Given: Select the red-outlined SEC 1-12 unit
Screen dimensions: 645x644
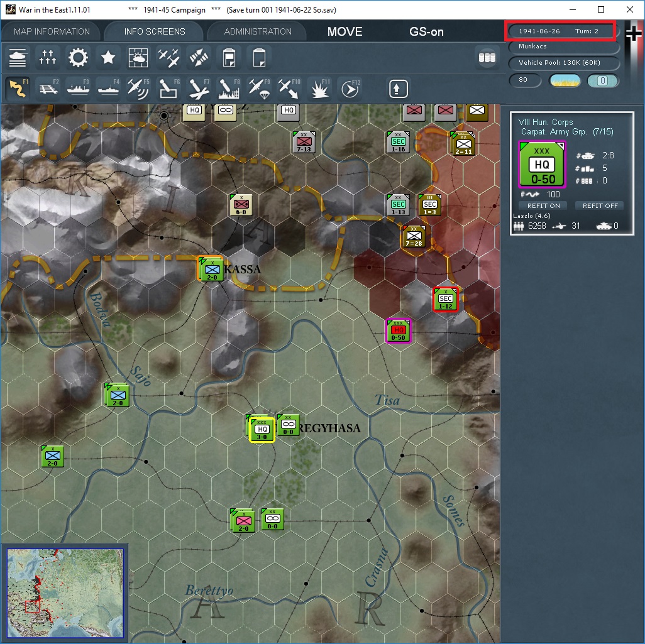Looking at the screenshot, I should click(x=446, y=300).
